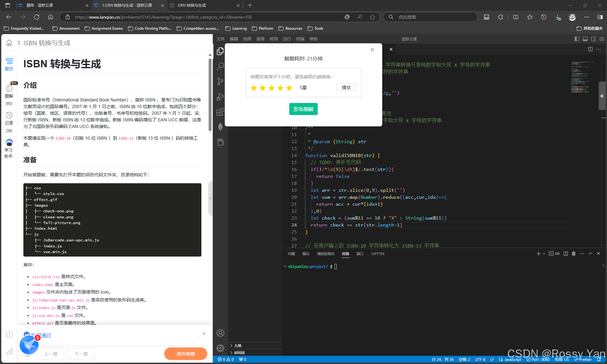This screenshot has height=364, width=607.
Task: Expand the 大纲 outline section
Action: pos(237,346)
